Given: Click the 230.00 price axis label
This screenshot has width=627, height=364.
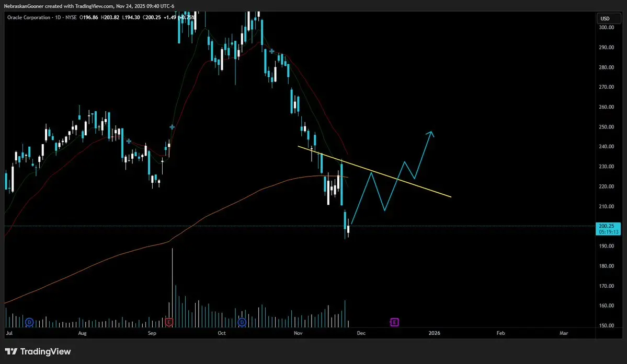Looking at the screenshot, I should click(606, 167).
